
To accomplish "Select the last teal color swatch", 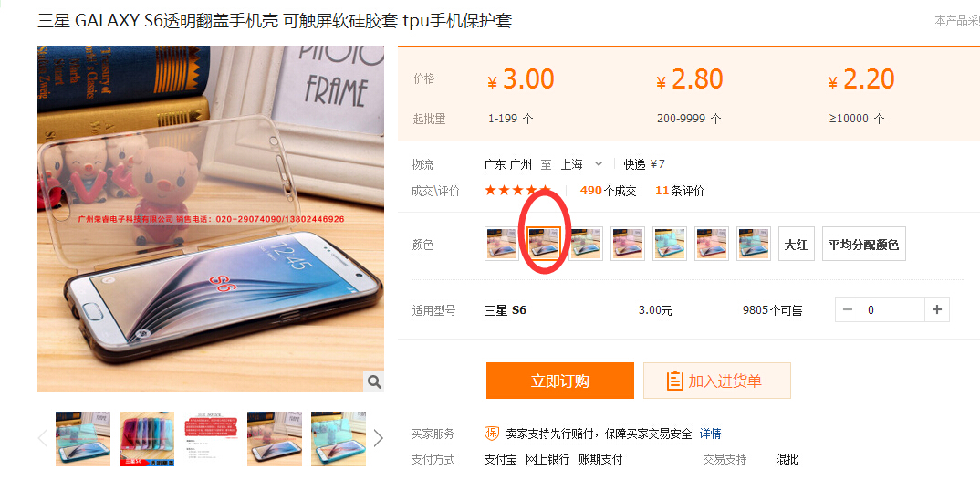I will point(753,244).
